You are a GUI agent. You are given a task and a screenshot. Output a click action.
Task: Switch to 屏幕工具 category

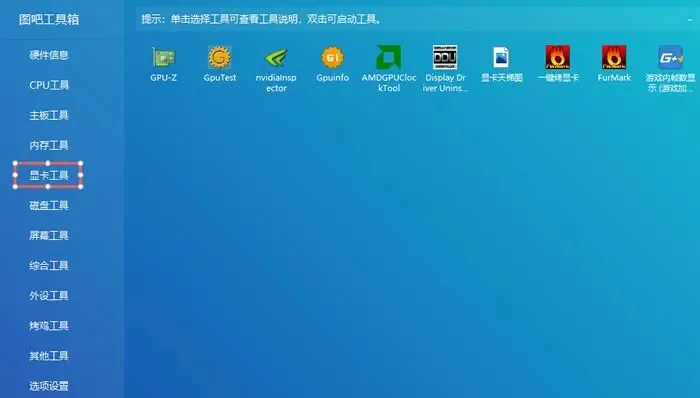tap(49, 235)
